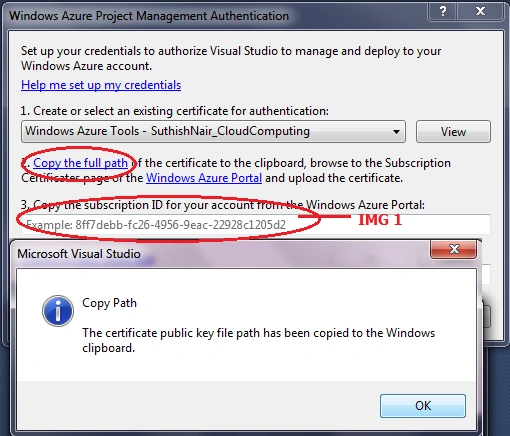This screenshot has width=510, height=436.
Task: Expand the certificate dropdown arrow
Action: tap(396, 132)
